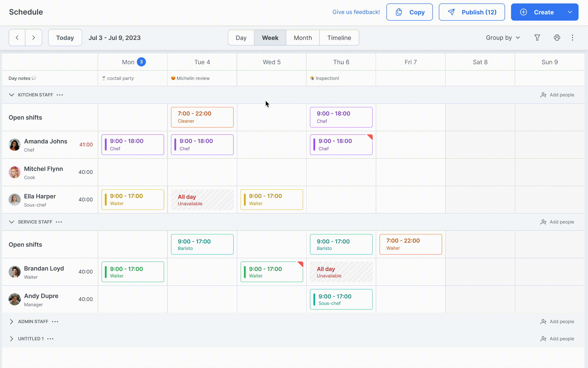Switch to the Timeline view tab
Viewport: 588px width, 368px height.
pos(339,38)
